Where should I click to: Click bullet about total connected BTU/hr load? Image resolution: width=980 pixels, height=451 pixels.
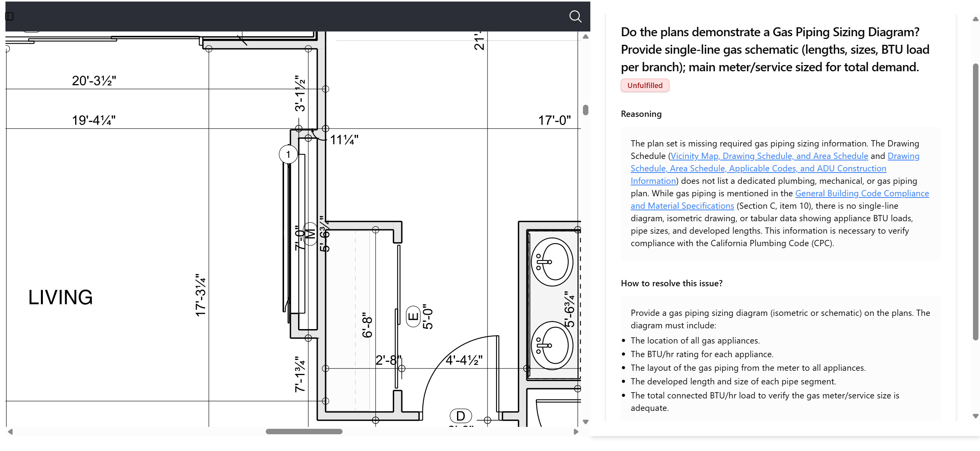[765, 402]
